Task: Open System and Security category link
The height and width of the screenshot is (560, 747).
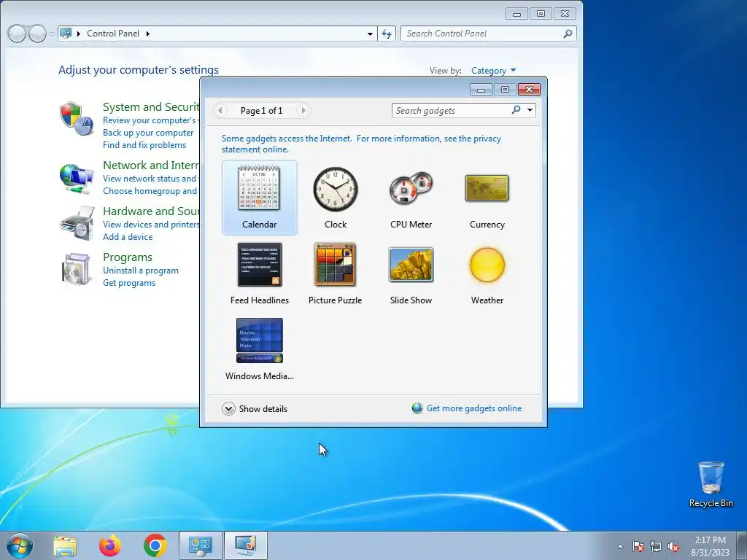Action: coord(151,106)
